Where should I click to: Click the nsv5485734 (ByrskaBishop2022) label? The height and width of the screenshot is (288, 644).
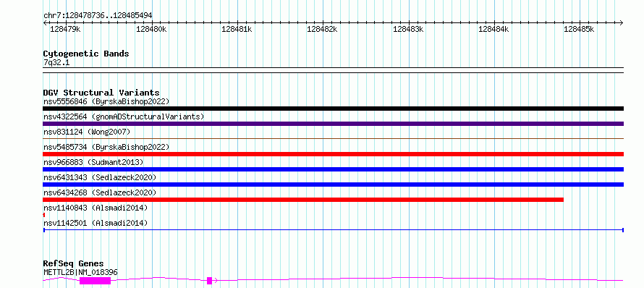[x=106, y=147]
